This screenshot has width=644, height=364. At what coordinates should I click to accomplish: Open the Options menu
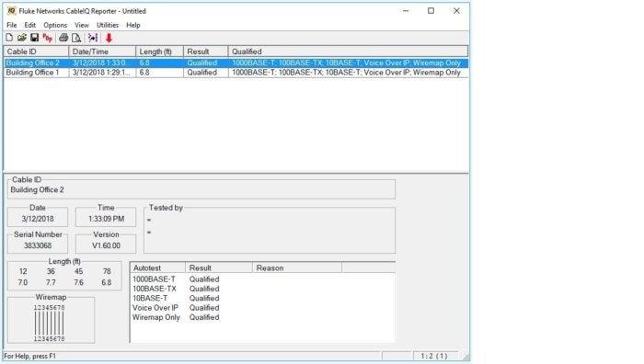(55, 25)
